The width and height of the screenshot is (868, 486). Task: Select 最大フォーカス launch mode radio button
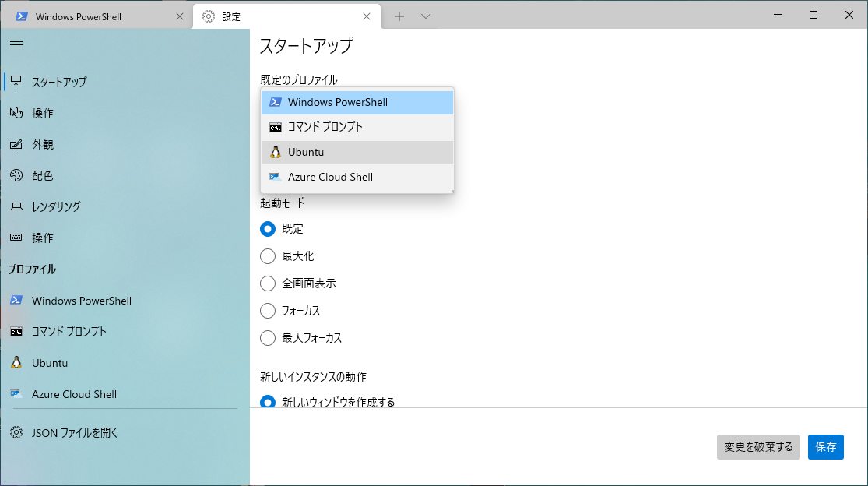pyautogui.click(x=268, y=338)
